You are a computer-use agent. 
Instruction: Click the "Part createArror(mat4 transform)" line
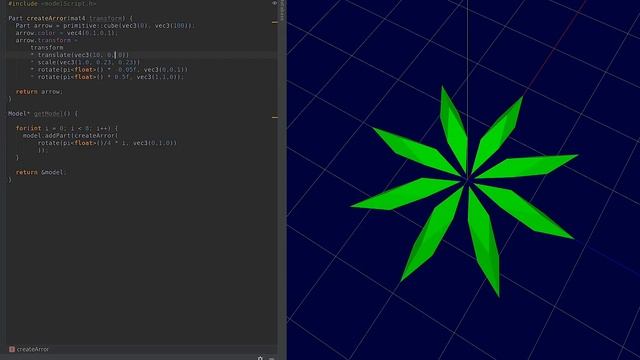click(70, 18)
